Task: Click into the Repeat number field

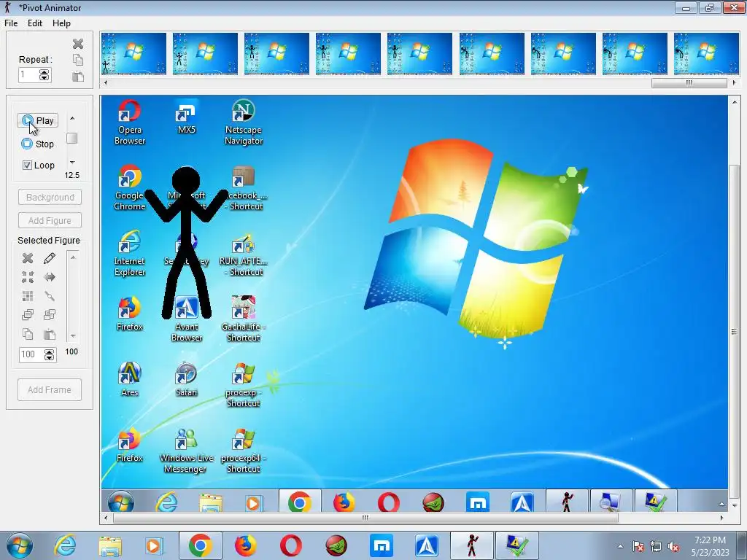Action: click(x=28, y=75)
